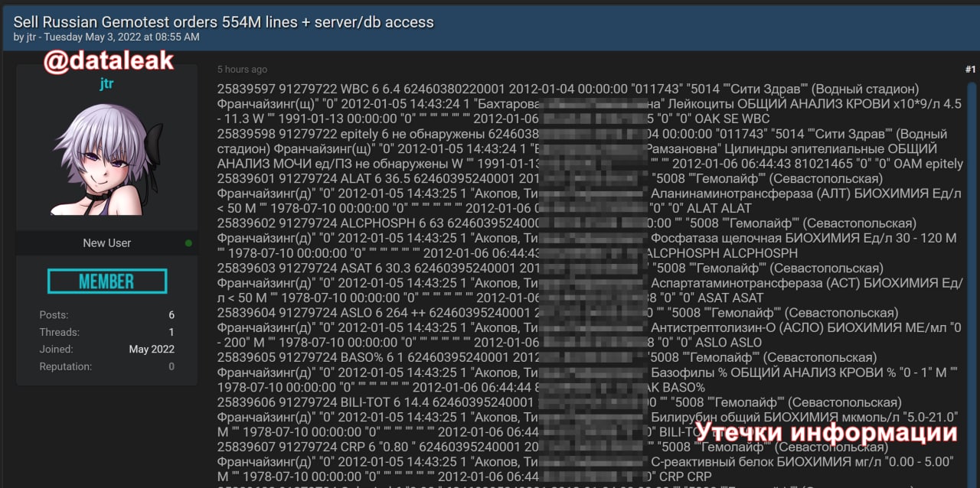Click the Threads count value 1
The width and height of the screenshot is (980, 488).
coord(171,332)
